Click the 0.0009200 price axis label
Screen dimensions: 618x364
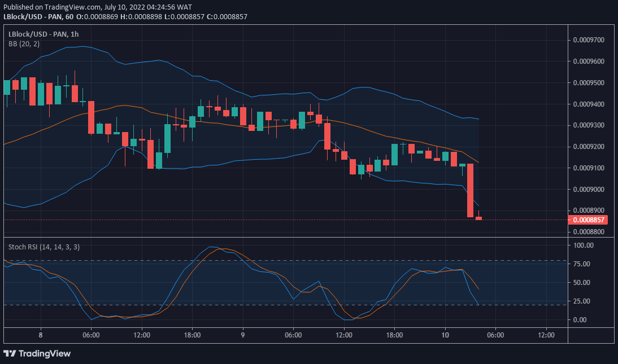click(x=589, y=147)
